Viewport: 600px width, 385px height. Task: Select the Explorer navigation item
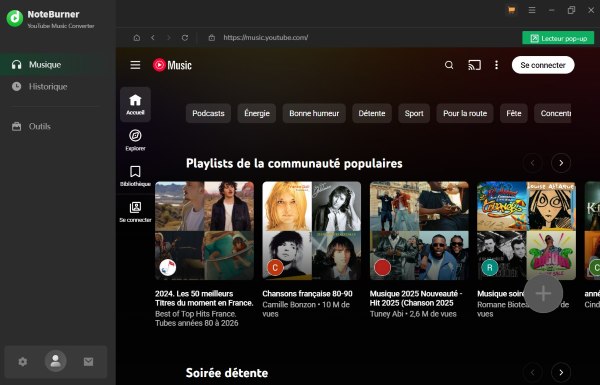[x=135, y=140]
